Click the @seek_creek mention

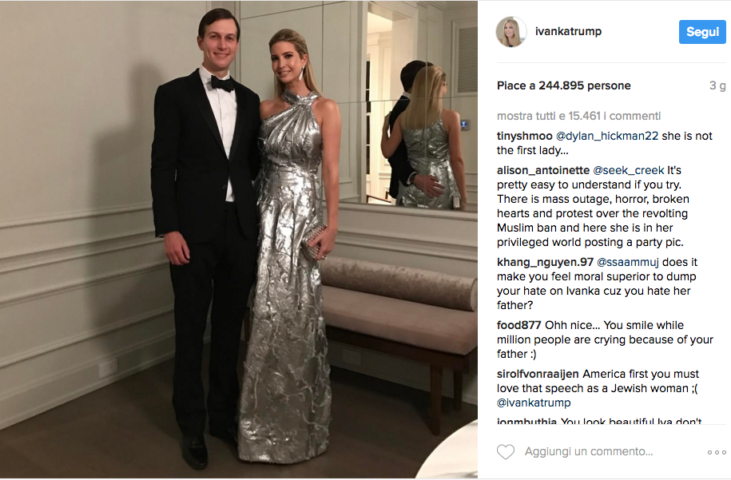628,170
